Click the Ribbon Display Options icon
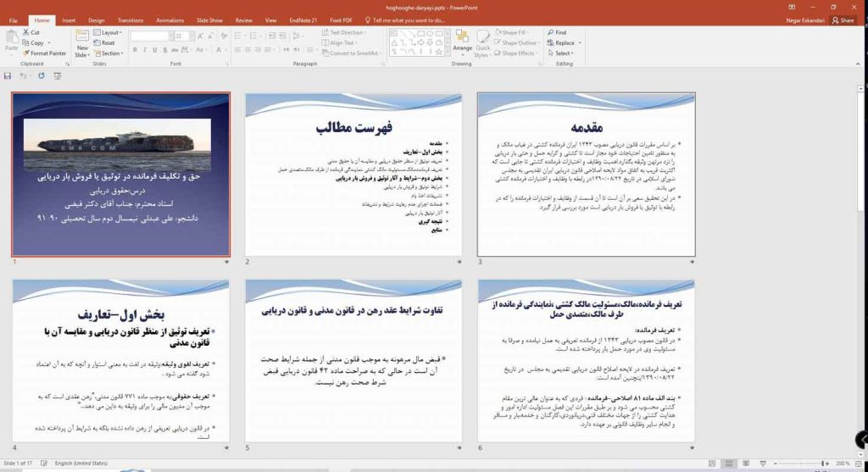The height and width of the screenshot is (472, 868). [792, 7]
